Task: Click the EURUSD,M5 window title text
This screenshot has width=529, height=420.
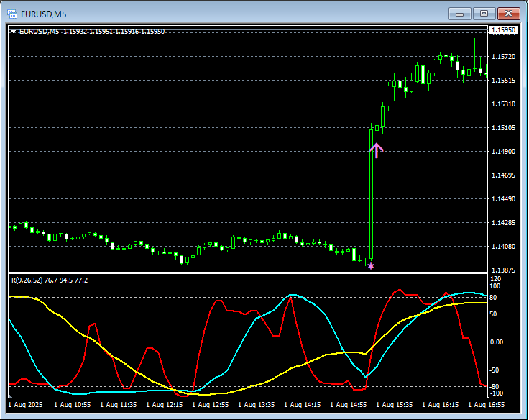Action: point(44,13)
